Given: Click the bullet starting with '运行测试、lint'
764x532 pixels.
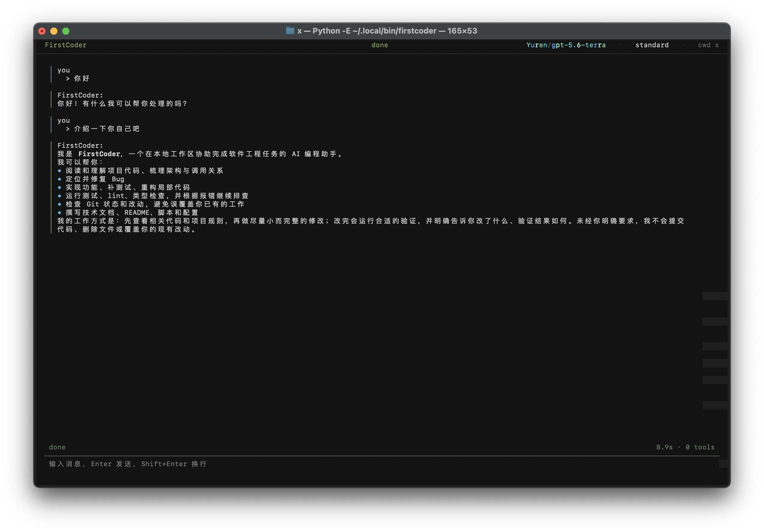Looking at the screenshot, I should click(x=157, y=196).
